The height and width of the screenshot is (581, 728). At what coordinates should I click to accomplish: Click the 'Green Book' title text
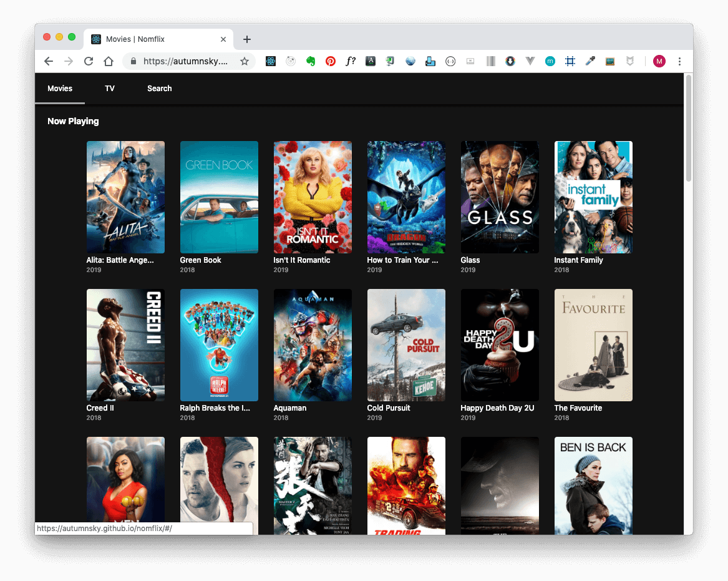pyautogui.click(x=201, y=260)
